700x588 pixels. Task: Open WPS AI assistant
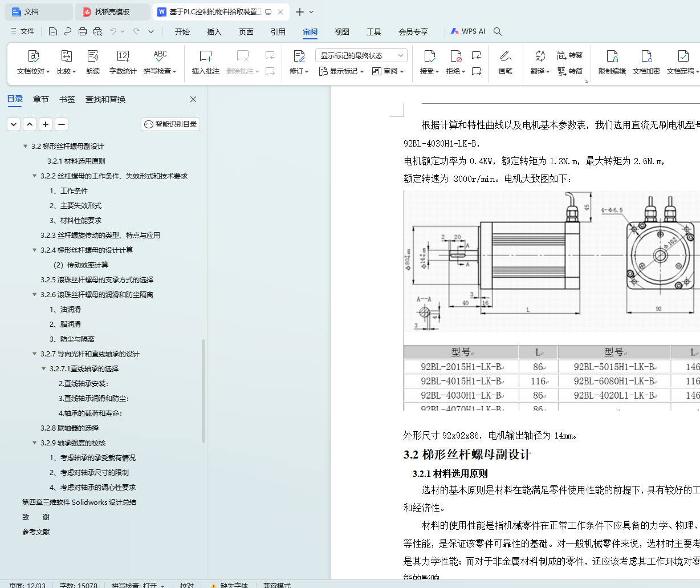[x=468, y=31]
